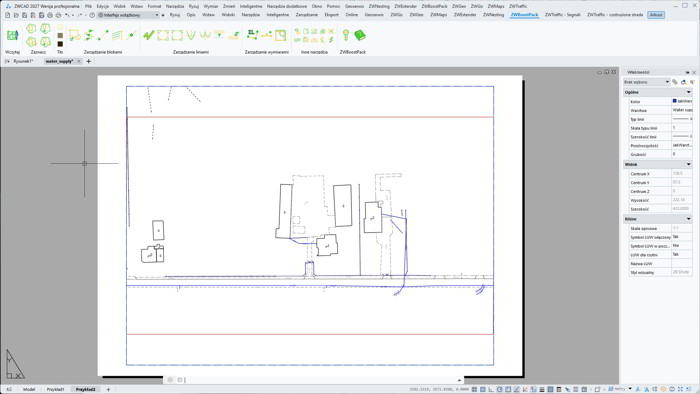Image resolution: width=700 pixels, height=394 pixels.
Task: Click first small icon in Inne narzędzia
Action: coord(297,31)
